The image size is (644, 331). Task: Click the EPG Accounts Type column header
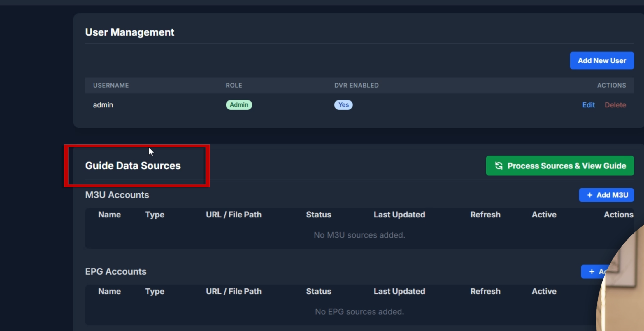pos(155,291)
